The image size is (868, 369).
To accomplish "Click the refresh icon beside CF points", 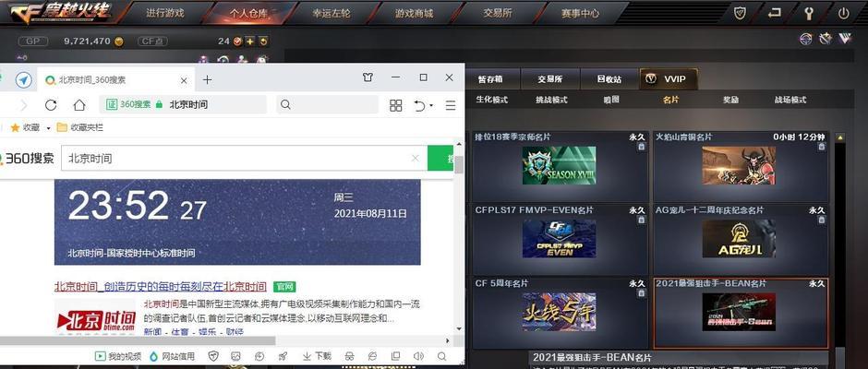I will (x=263, y=41).
